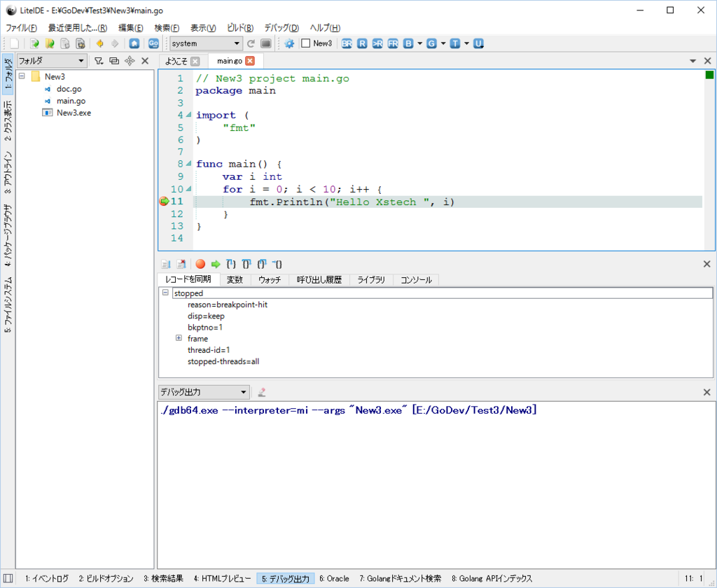Click the folder-panel filter icon
717x588 pixels.
[99, 60]
